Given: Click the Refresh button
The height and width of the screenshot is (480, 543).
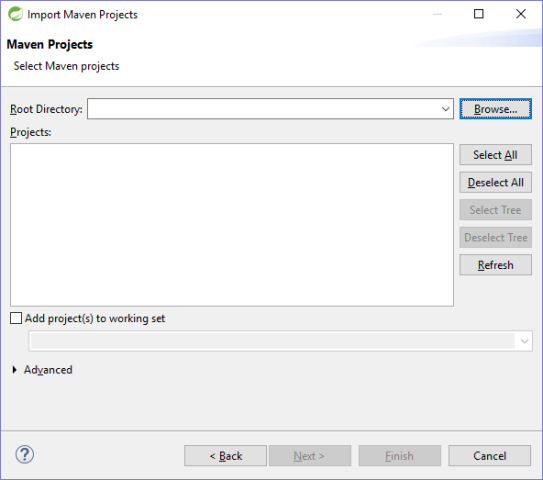Looking at the screenshot, I should coord(495,265).
